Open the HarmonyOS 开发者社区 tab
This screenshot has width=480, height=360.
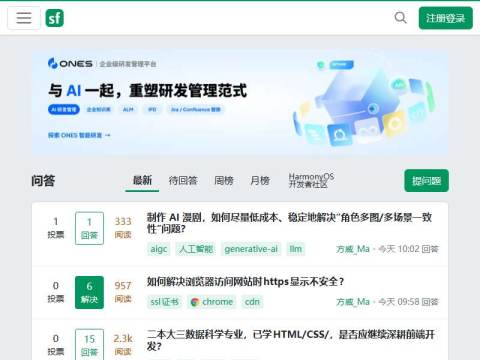(x=311, y=180)
